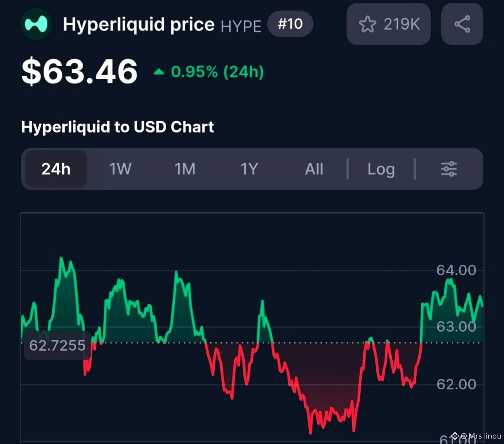Screen dimensions: 504x444
Task: Tap the #10 rank badge
Action: pos(290,24)
